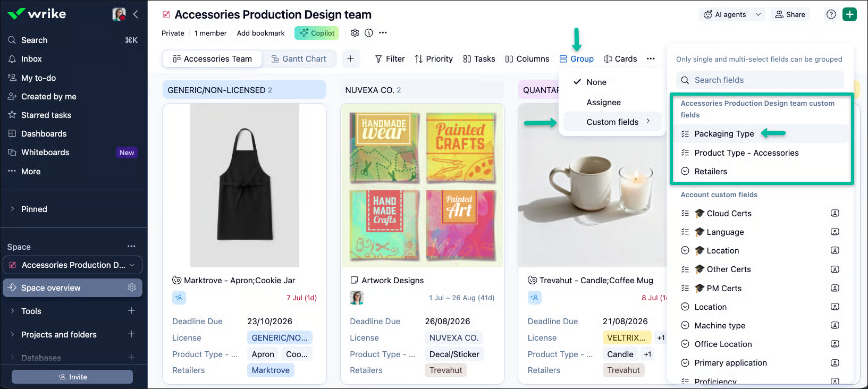This screenshot has height=389, width=868.
Task: Click the Wrike logo
Action: [37, 14]
